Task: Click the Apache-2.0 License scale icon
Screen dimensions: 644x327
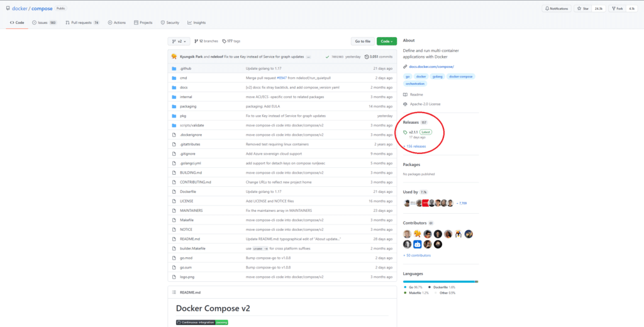Action: [406, 104]
